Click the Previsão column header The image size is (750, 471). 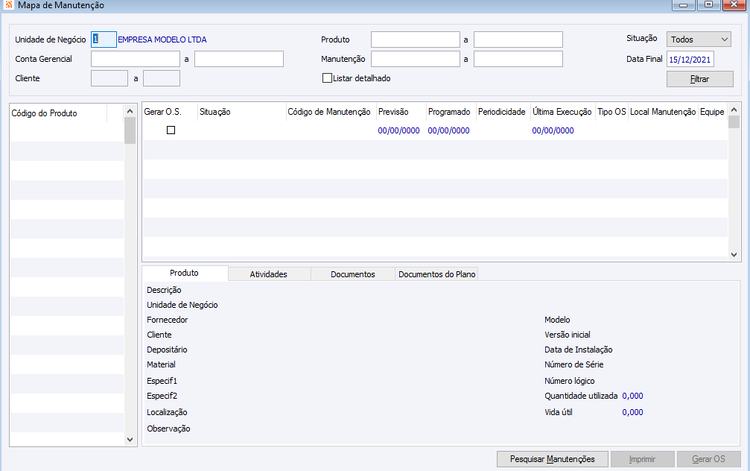pyautogui.click(x=401, y=112)
